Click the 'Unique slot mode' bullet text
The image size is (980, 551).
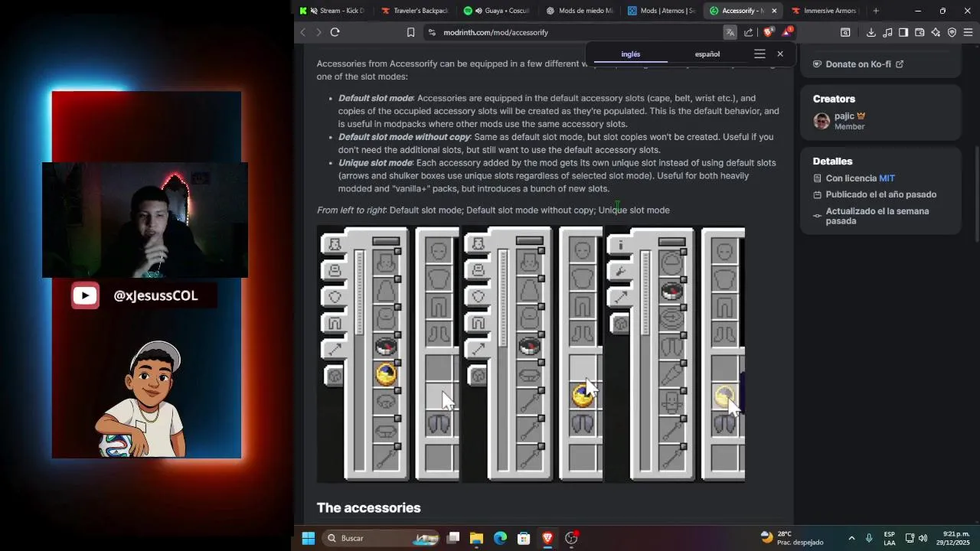(375, 163)
